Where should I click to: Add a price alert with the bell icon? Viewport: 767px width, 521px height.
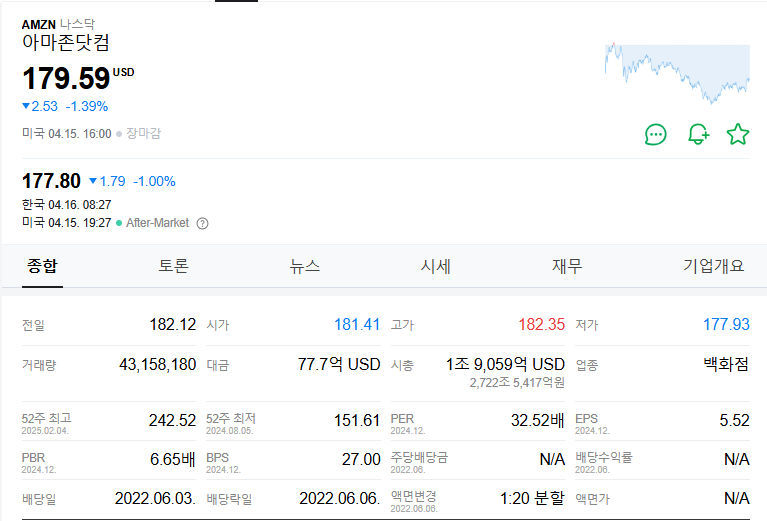698,135
